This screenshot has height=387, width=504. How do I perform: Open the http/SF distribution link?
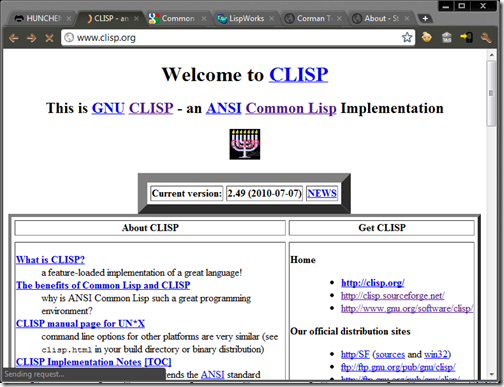355,354
